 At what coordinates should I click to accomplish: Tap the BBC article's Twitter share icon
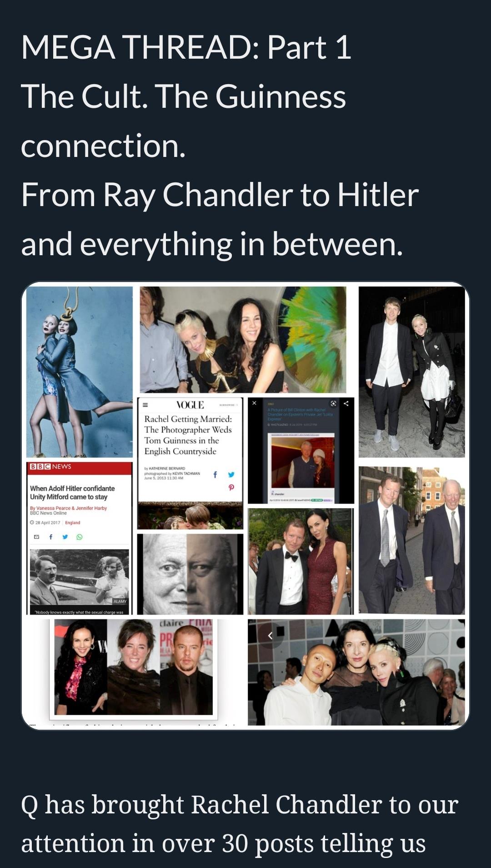65,537
